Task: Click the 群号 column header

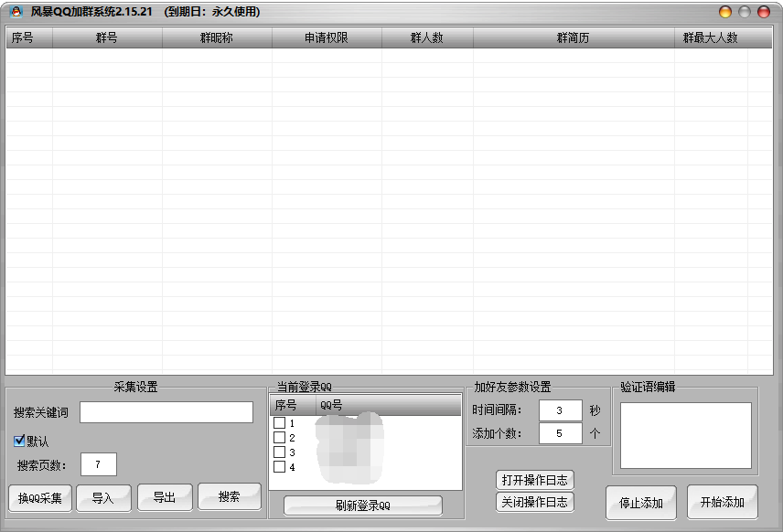Action: coord(107,37)
